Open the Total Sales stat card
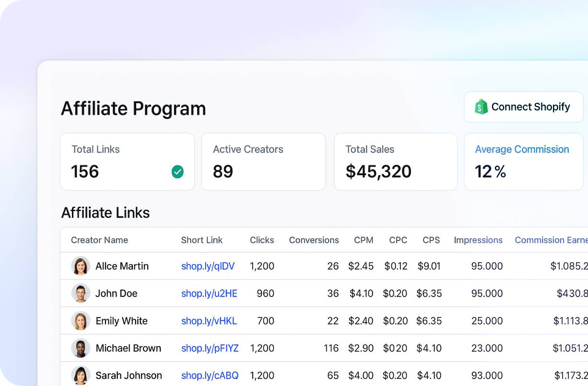This screenshot has width=588, height=386. (x=395, y=162)
